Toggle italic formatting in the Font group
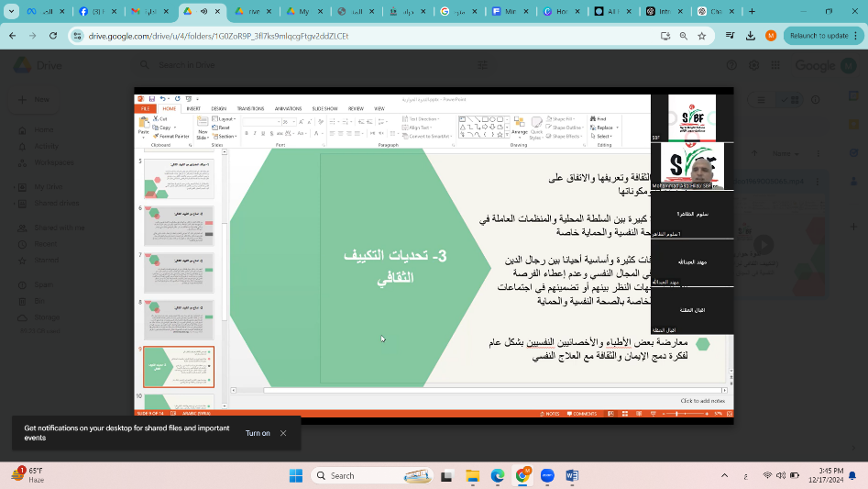The image size is (868, 489). (254, 134)
